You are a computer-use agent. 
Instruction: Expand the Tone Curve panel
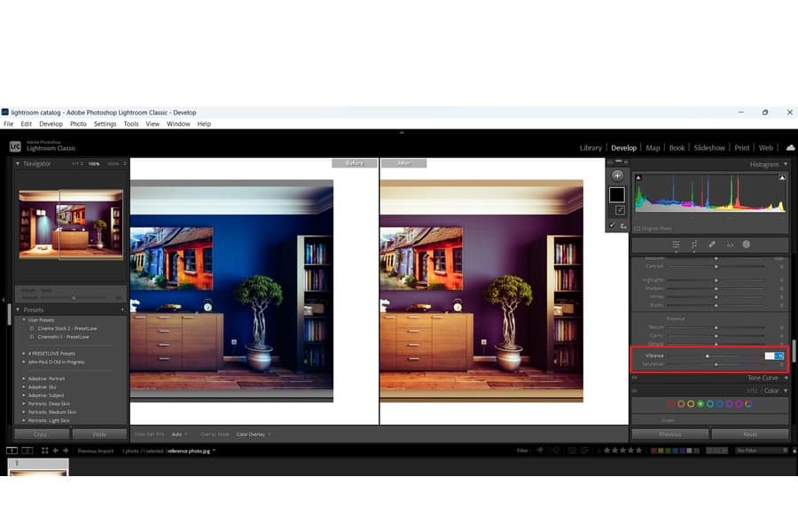786,378
